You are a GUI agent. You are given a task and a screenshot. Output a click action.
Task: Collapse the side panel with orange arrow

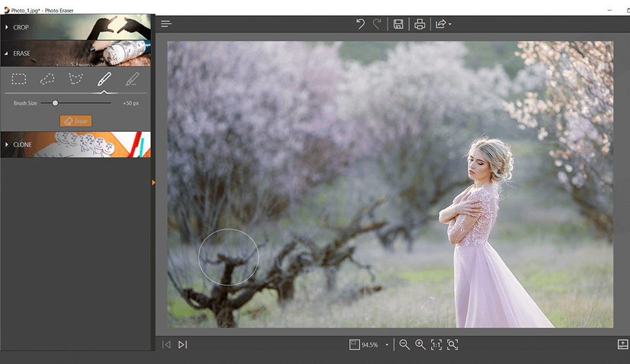pos(154,182)
